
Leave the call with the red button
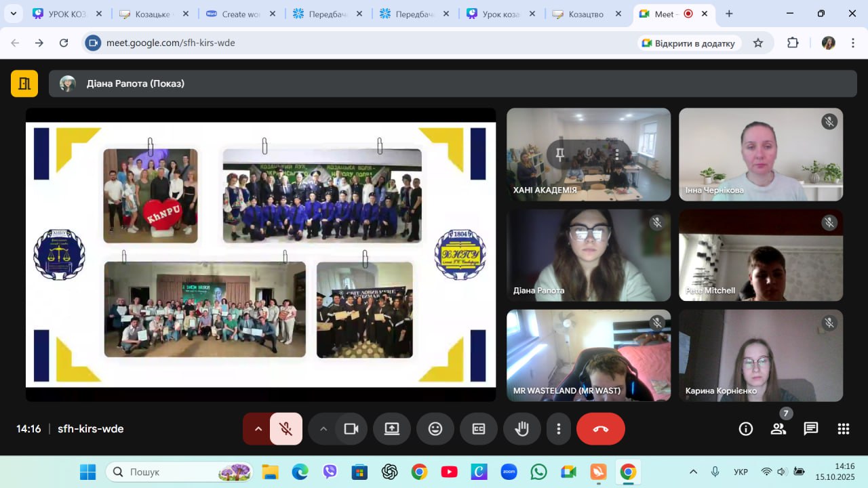pyautogui.click(x=600, y=429)
